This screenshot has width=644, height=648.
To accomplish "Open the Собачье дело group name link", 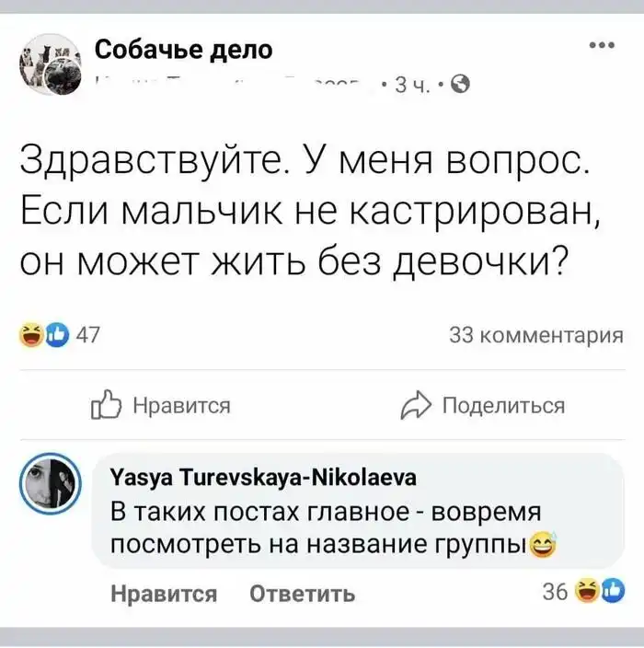I will point(183,49).
